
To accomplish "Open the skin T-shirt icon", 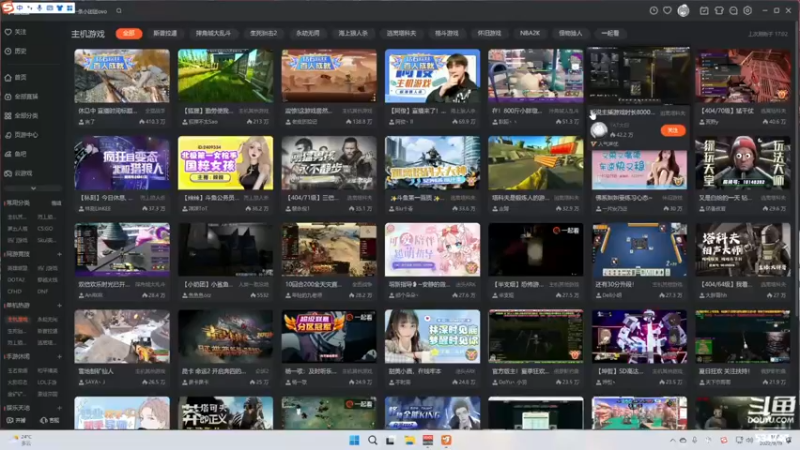I will tap(719, 11).
